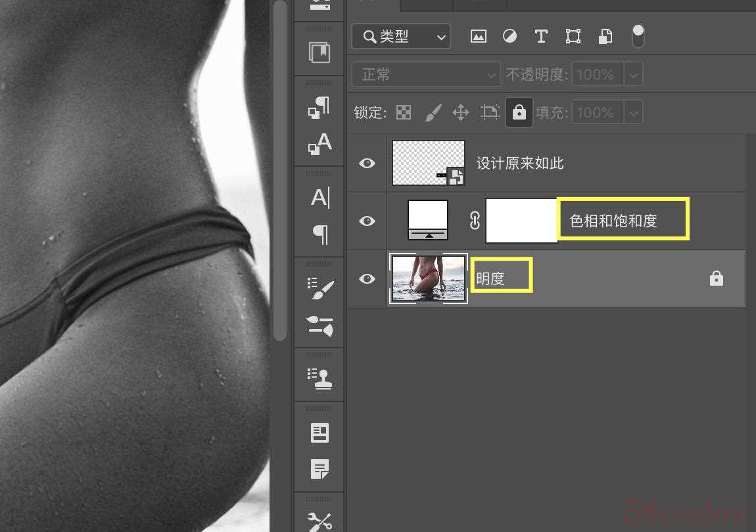Lock image pixels brush icon
Viewport: 756px width, 532px height.
(x=433, y=113)
